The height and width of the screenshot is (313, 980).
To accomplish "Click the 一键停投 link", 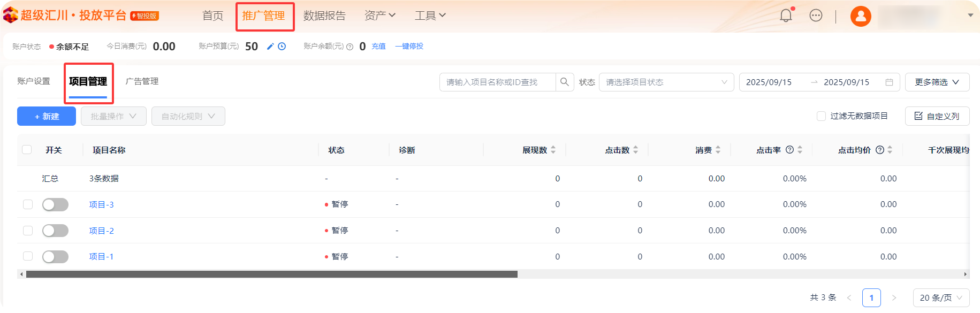I will [409, 47].
